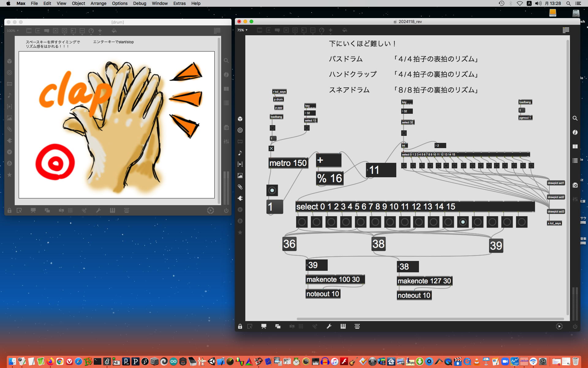This screenshot has height=368, width=588.
Task: Open the Objects browser cube icon
Action: [x=240, y=119]
